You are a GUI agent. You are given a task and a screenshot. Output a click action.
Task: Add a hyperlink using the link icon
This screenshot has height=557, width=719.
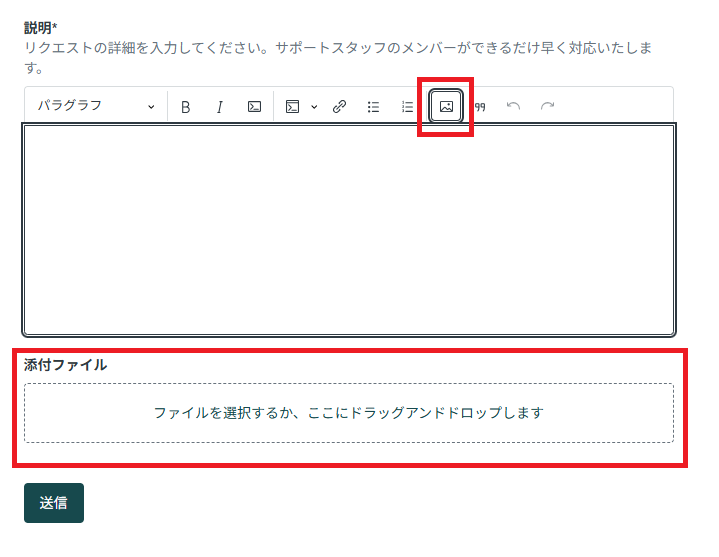339,107
